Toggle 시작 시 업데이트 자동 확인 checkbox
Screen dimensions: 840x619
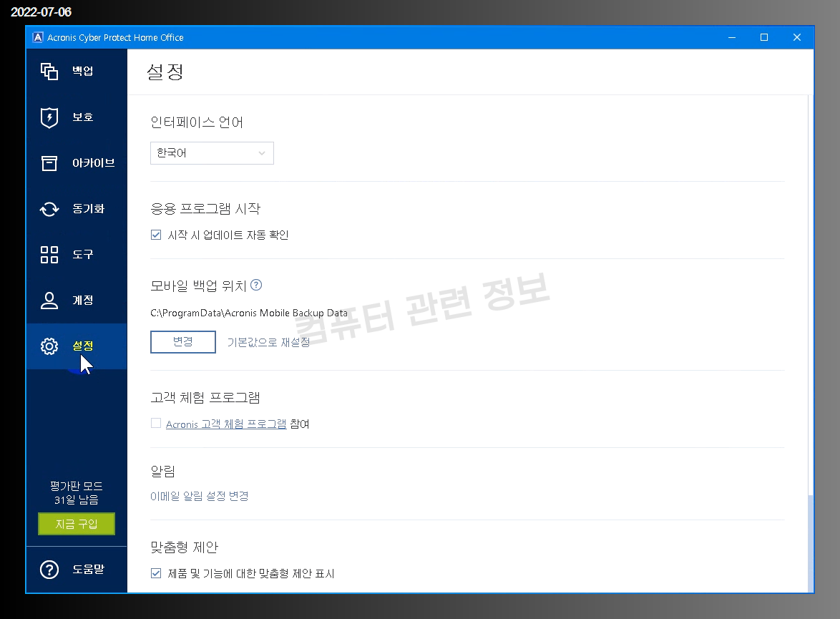tap(156, 235)
